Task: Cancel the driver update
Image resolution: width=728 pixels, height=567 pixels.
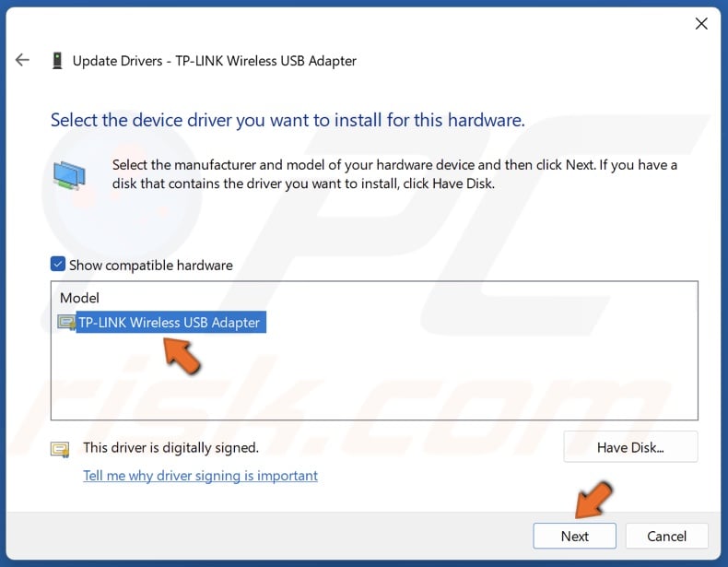Action: [x=666, y=536]
